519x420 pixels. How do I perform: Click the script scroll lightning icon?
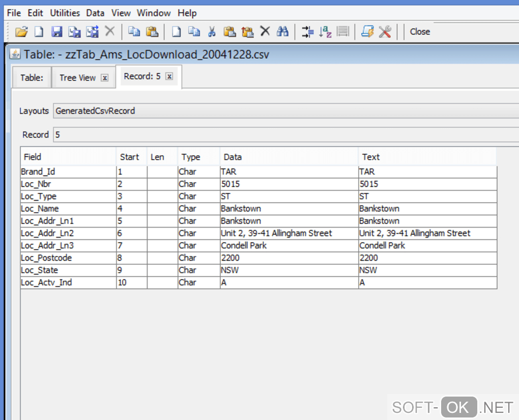(367, 32)
